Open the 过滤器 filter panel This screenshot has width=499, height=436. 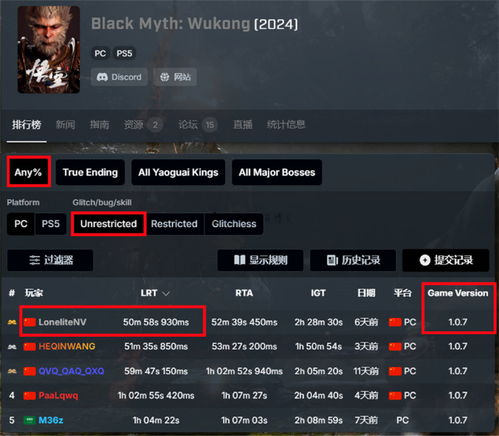coord(50,260)
